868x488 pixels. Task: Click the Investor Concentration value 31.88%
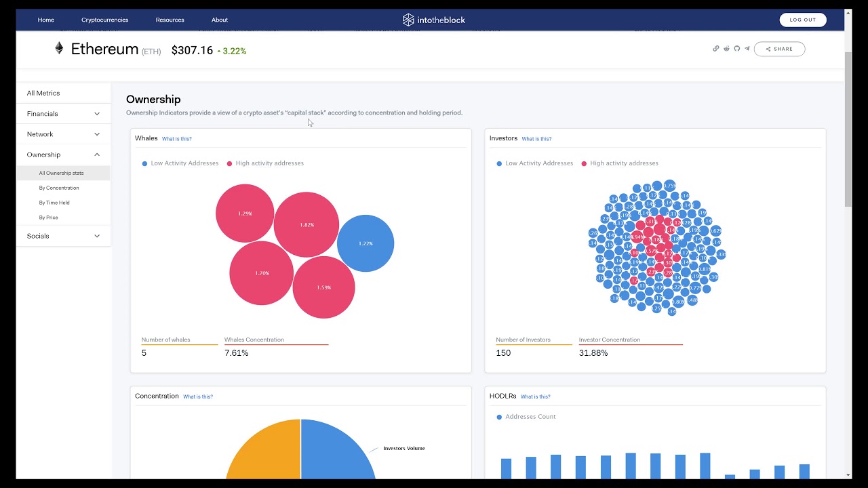pos(593,353)
